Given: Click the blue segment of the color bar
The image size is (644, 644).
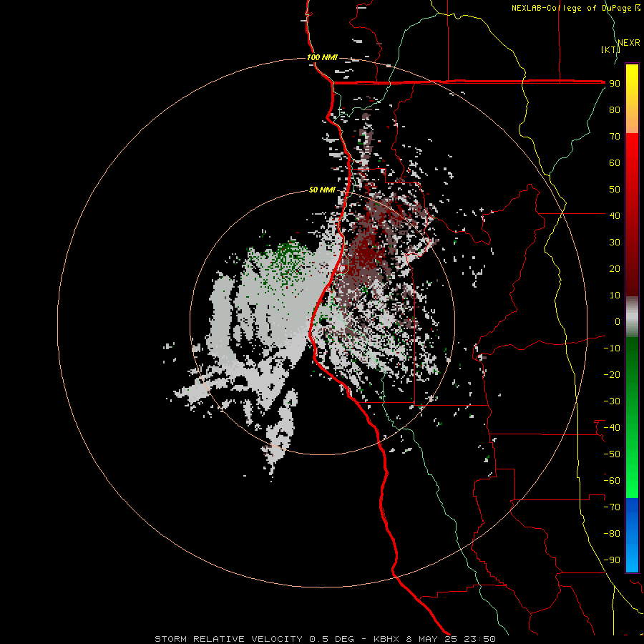Looking at the screenshot, I should click(x=632, y=535).
